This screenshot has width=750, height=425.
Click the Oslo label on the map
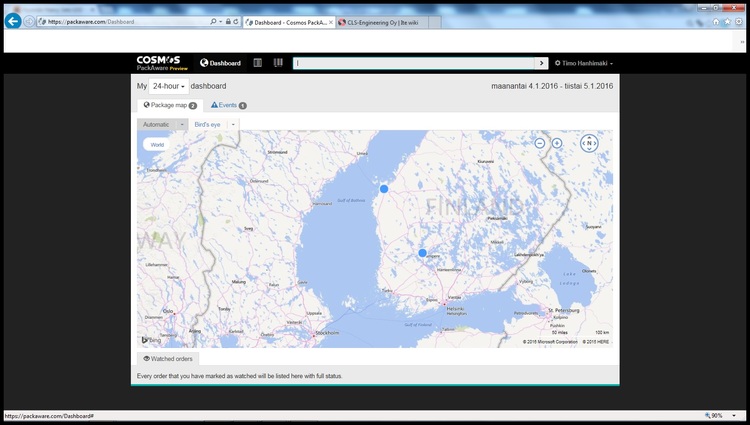[x=168, y=311]
